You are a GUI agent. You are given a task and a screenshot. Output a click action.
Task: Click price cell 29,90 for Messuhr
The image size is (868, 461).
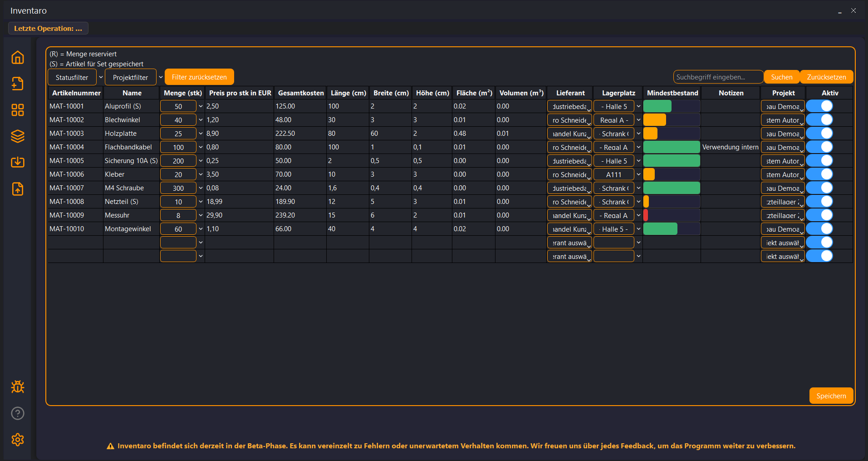coord(239,215)
